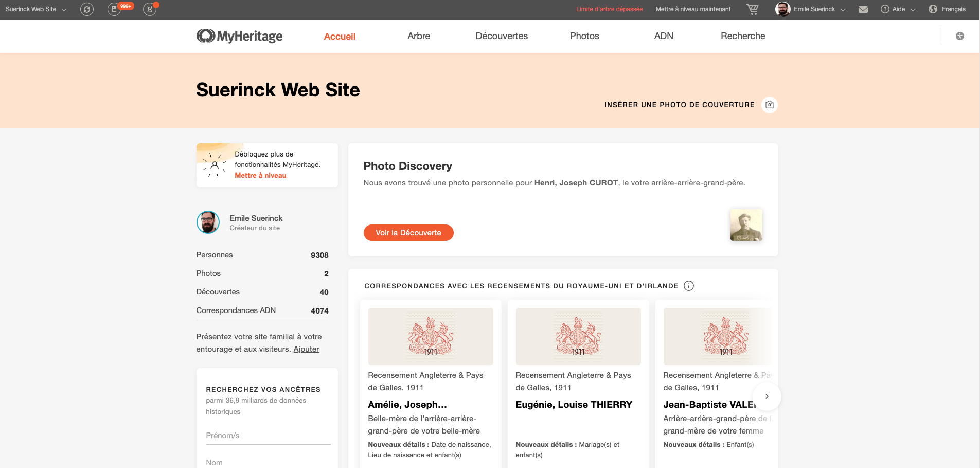Click the sidebar Photos count row

(262, 274)
